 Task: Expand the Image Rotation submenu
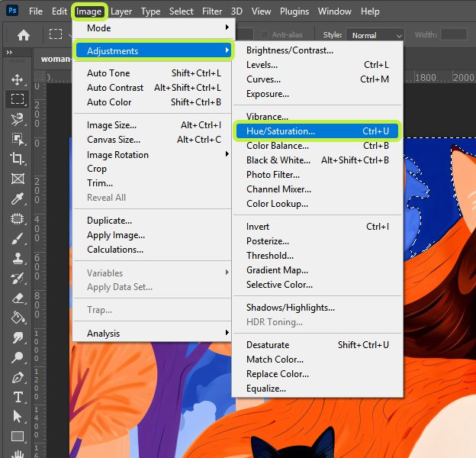tap(153, 155)
